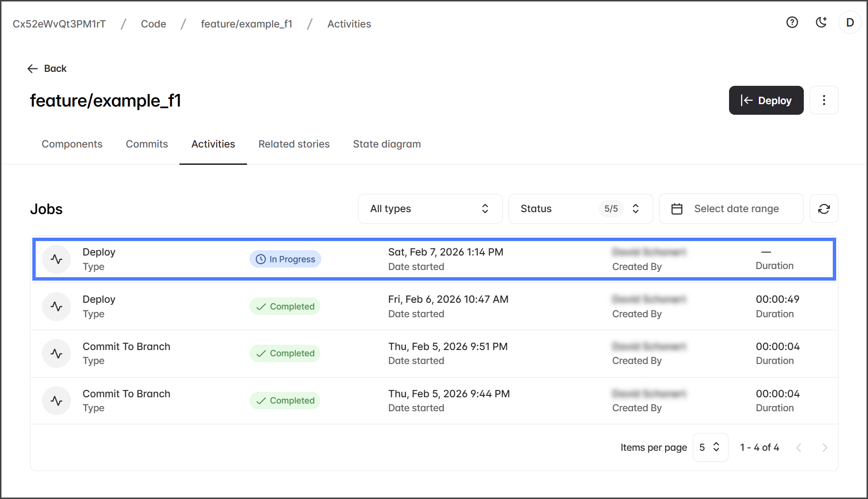The height and width of the screenshot is (499, 868).
Task: Click activity icon of Feb 6 Deploy job
Action: 56,307
